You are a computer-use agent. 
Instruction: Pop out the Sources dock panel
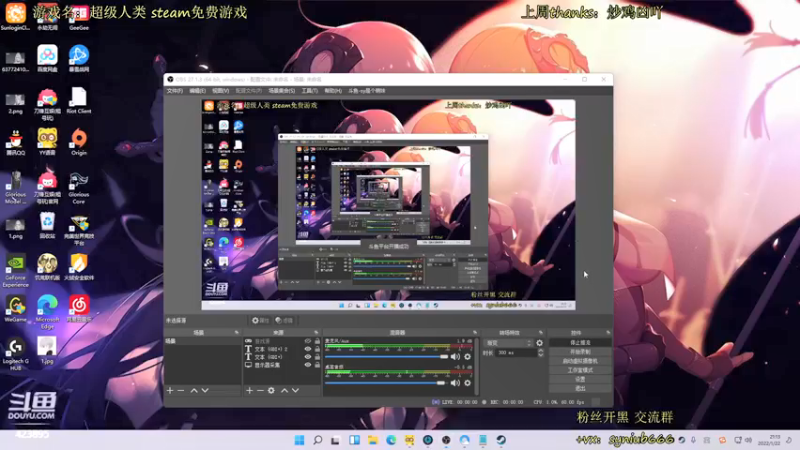[x=316, y=333]
